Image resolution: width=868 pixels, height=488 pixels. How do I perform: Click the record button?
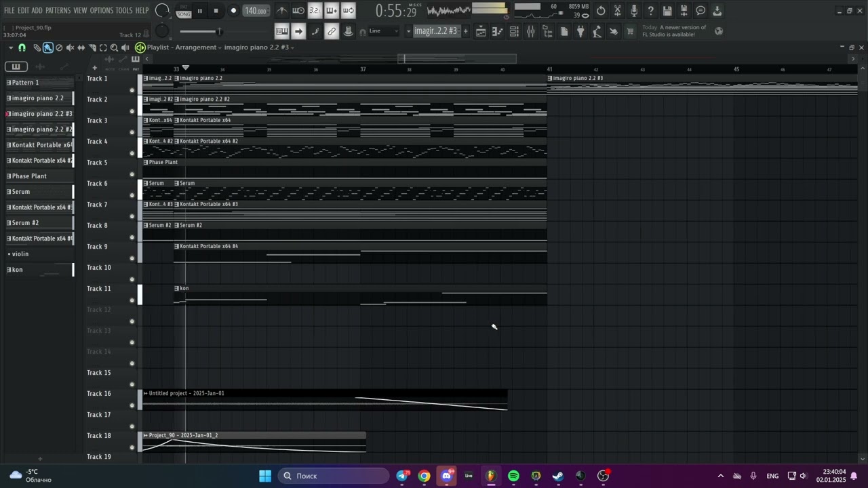tap(233, 11)
